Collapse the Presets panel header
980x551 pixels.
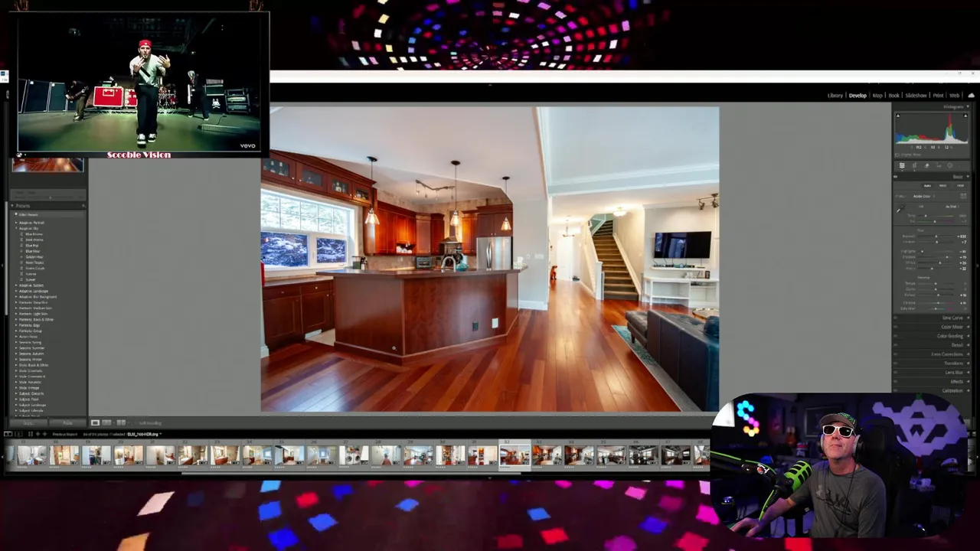(12, 206)
